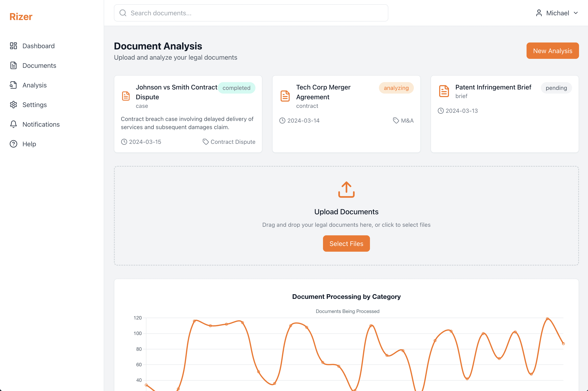The height and width of the screenshot is (391, 588).
Task: Open the Patent Infringement Brief title
Action: 493,87
